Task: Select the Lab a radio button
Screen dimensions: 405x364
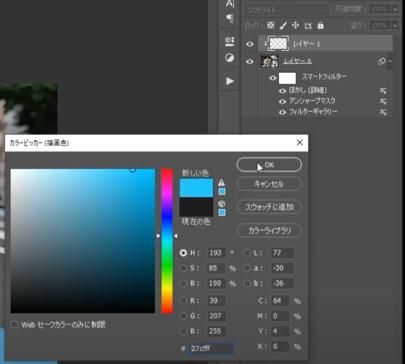Action: click(247, 268)
